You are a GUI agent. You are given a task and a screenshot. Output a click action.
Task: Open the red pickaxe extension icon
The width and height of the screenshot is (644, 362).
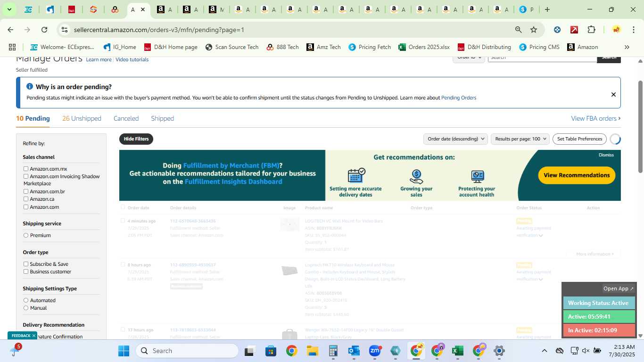[574, 30]
